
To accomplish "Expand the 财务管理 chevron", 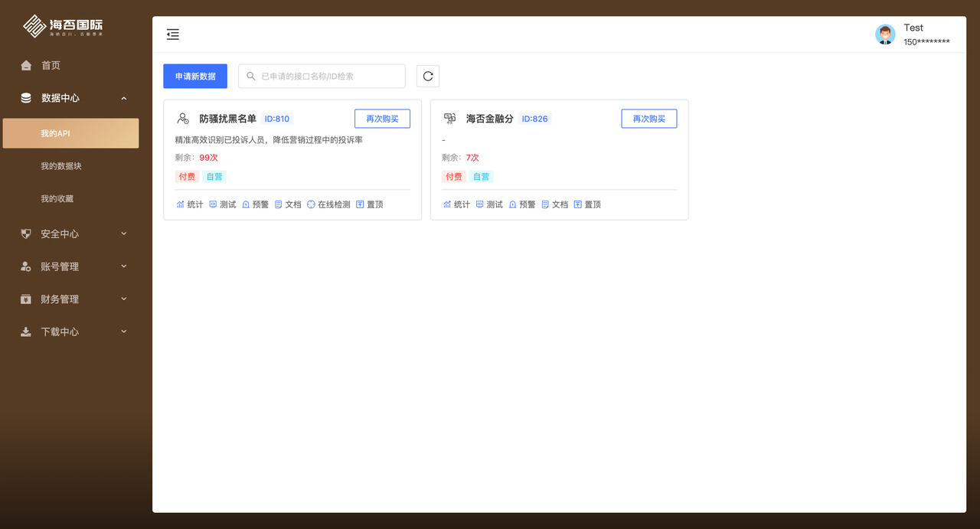I will pos(124,299).
